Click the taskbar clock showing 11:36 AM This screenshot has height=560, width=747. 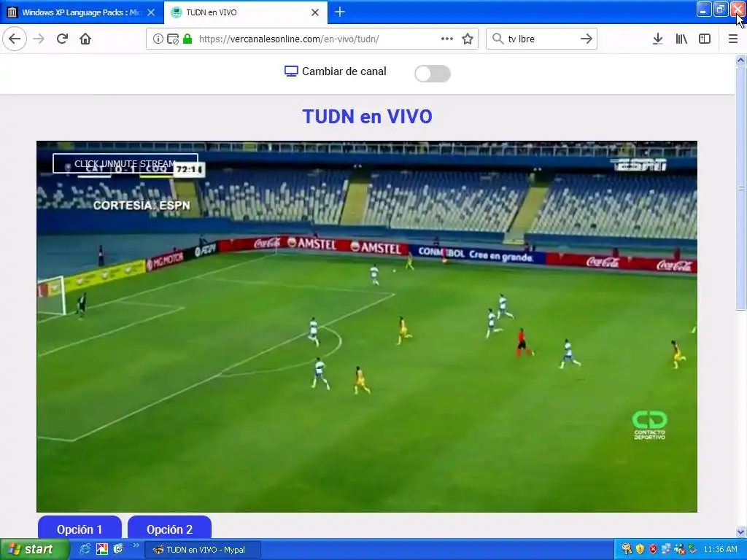click(x=720, y=549)
